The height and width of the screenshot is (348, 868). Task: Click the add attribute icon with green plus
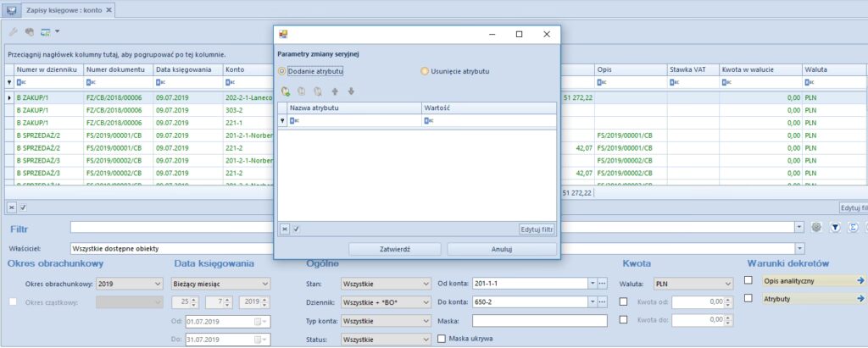coord(286,91)
